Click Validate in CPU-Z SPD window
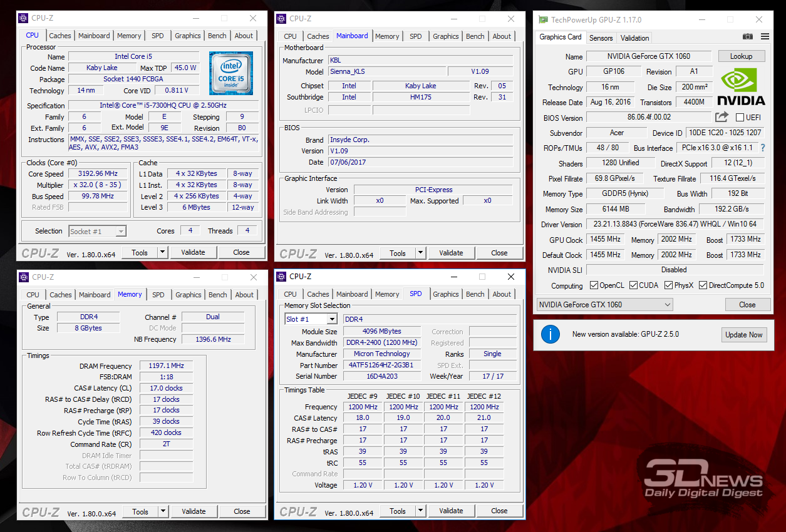 451,511
